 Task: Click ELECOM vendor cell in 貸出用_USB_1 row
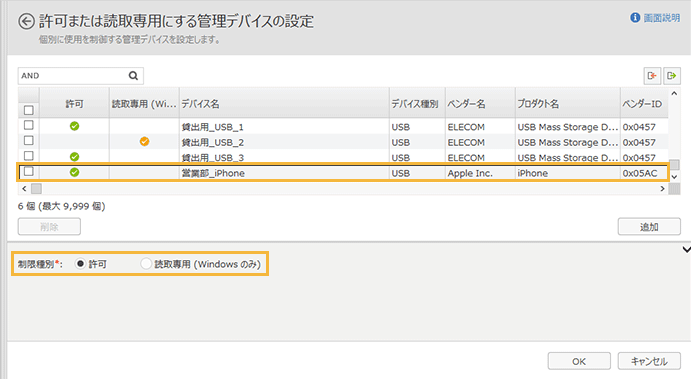click(480, 127)
